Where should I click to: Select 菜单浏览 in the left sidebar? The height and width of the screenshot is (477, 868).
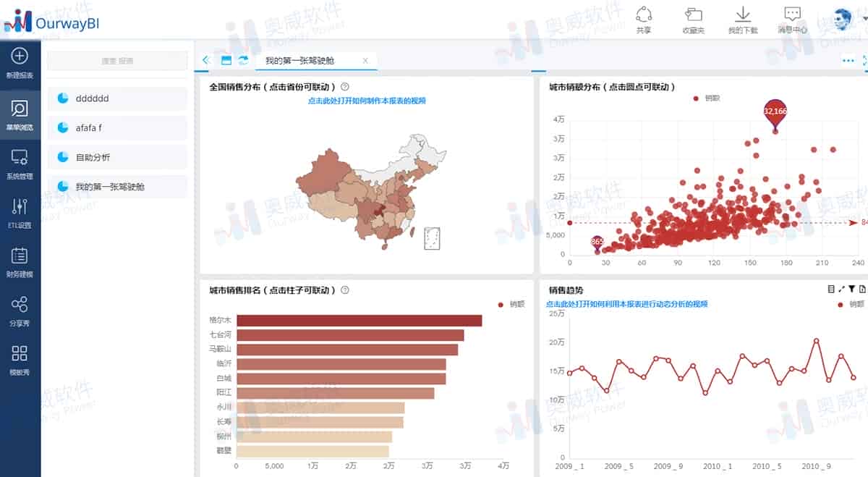coord(20,114)
